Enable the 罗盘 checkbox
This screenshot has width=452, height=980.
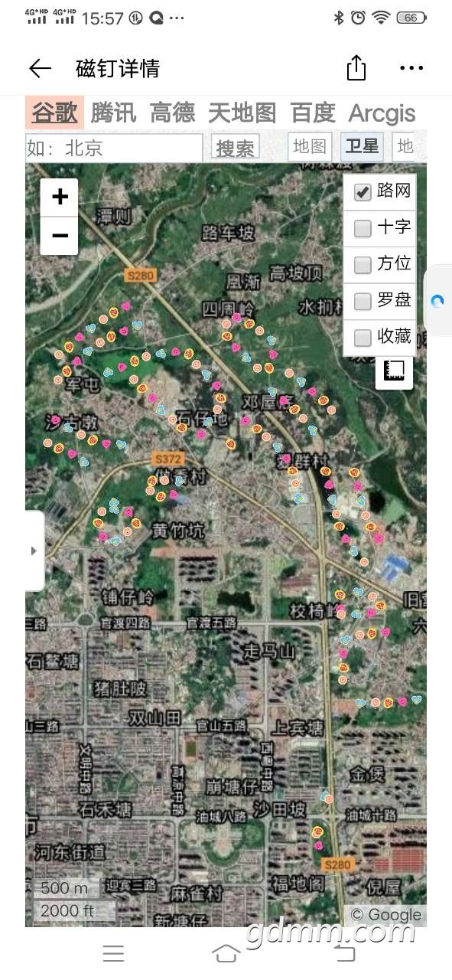click(363, 302)
